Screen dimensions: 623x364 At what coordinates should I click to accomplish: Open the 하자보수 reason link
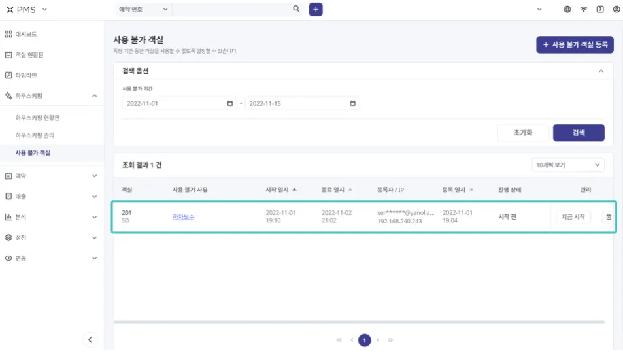tap(183, 217)
